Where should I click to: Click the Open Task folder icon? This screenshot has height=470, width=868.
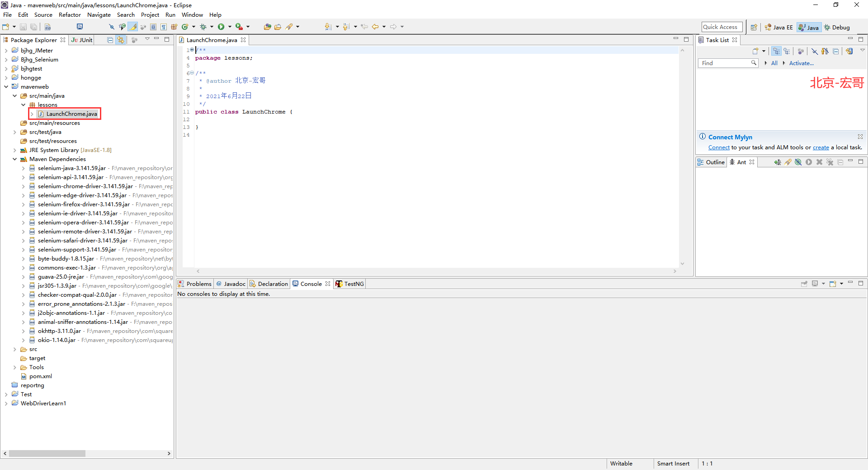click(278, 27)
